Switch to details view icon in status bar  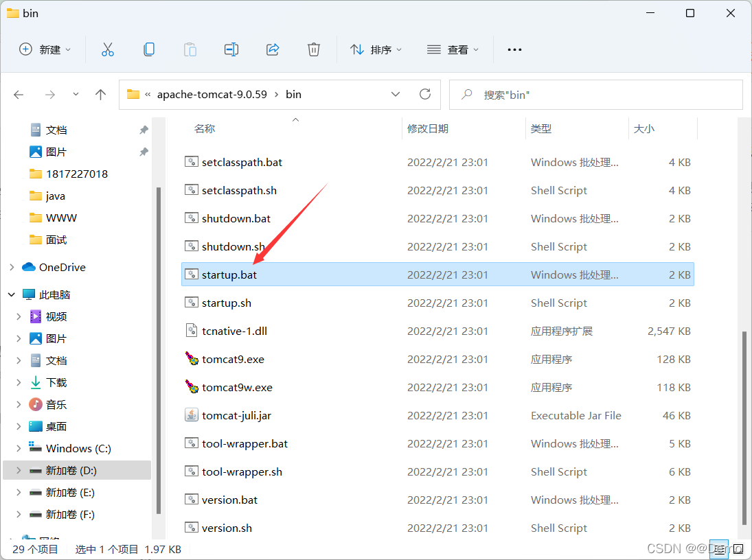pyautogui.click(x=719, y=550)
